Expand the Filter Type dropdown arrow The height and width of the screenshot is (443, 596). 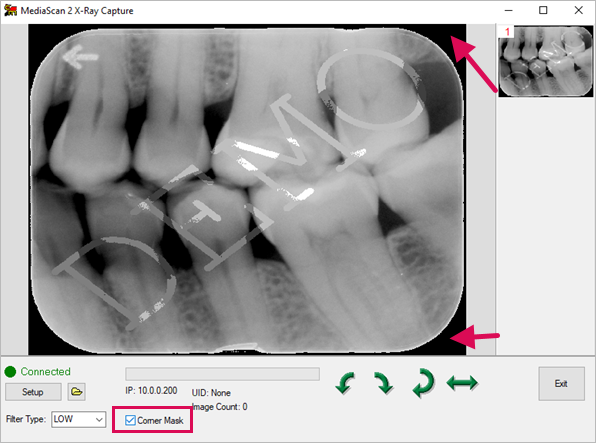point(99,419)
